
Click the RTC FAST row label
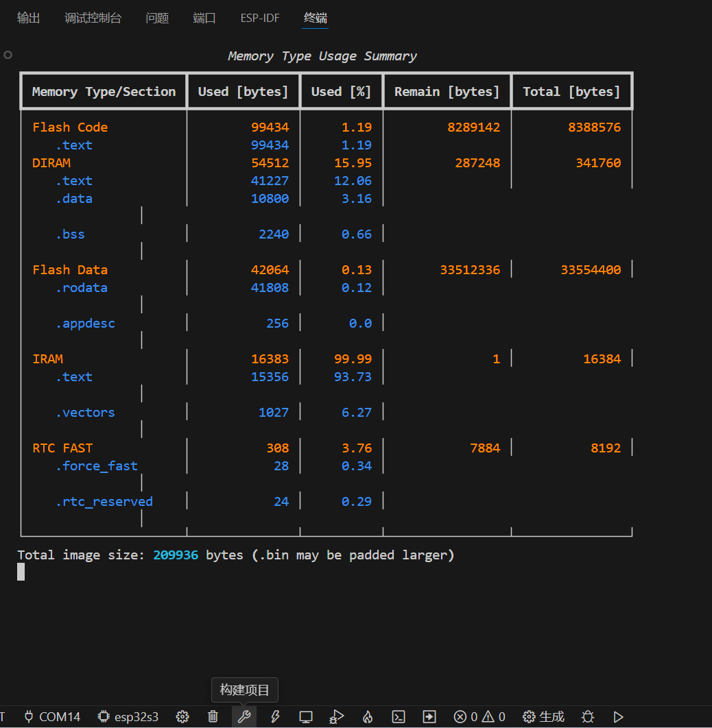[x=62, y=448]
